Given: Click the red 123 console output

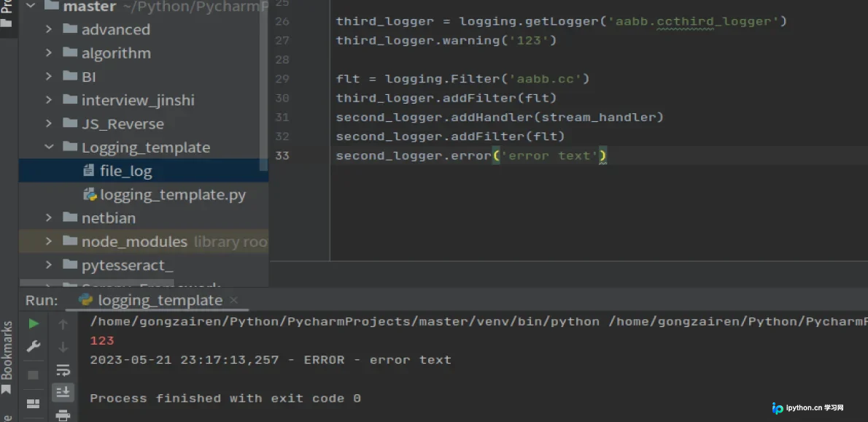Looking at the screenshot, I should [102, 340].
